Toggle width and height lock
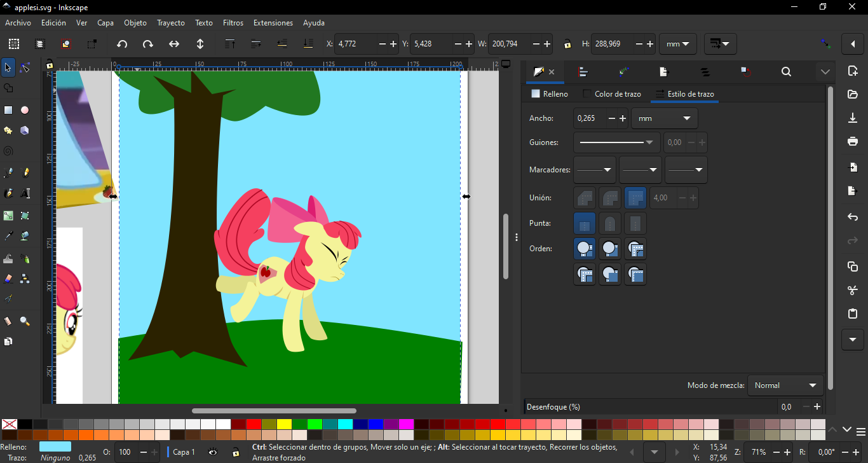This screenshot has height=463, width=868. click(567, 45)
